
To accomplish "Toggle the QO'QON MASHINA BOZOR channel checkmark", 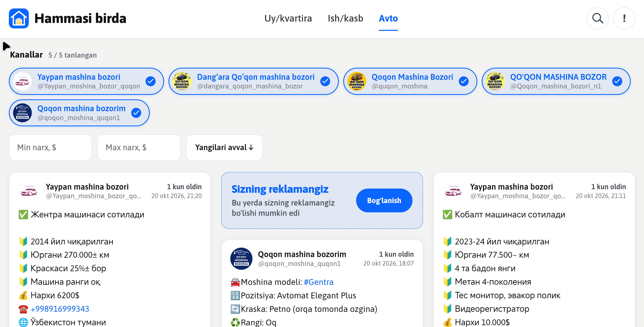I will coord(617,81).
